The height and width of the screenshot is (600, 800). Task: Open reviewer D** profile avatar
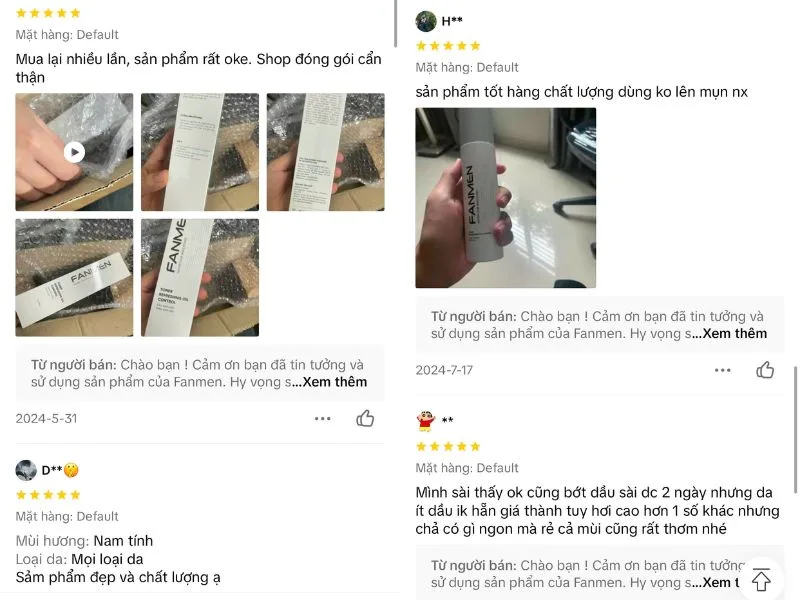[x=26, y=470]
